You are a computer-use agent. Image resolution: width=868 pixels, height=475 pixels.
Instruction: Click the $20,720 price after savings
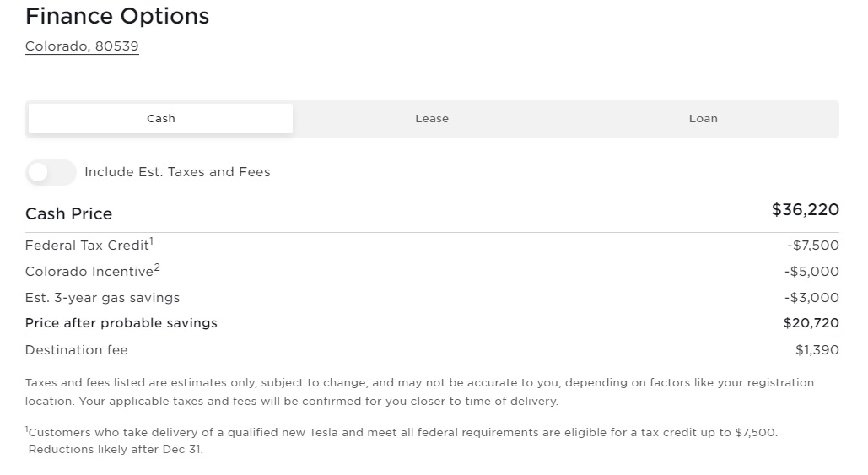811,323
